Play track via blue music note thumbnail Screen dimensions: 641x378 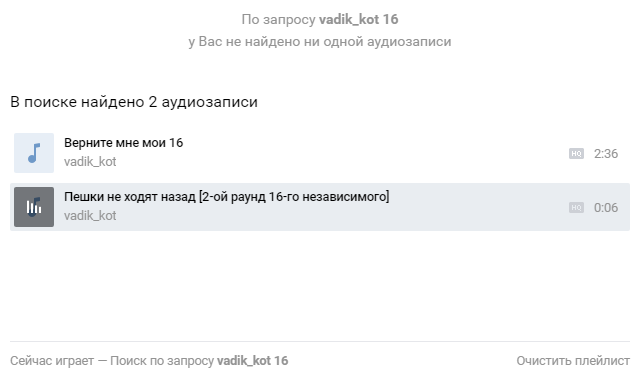pyautogui.click(x=34, y=153)
